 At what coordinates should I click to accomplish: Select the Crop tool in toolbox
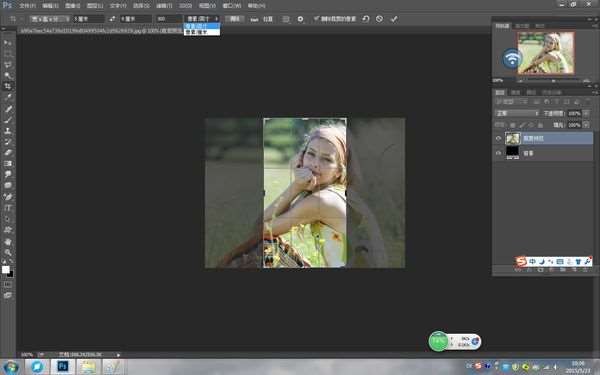pos(8,86)
